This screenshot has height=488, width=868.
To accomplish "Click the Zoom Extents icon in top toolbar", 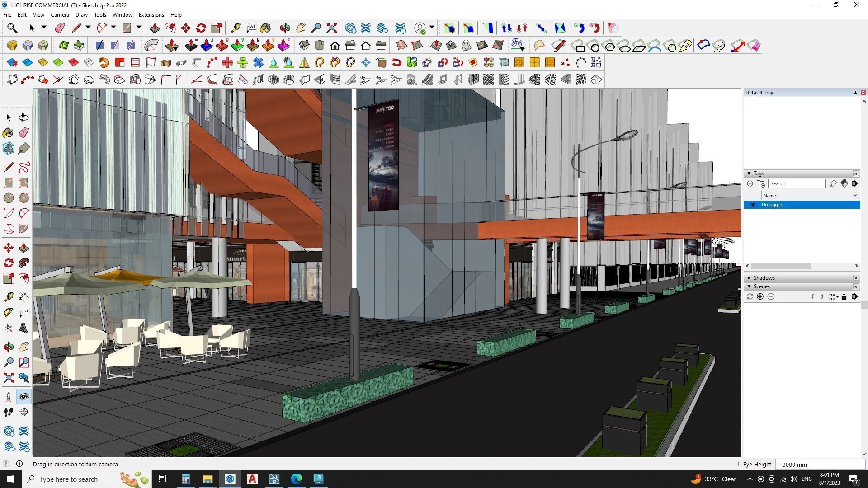I will [x=332, y=28].
